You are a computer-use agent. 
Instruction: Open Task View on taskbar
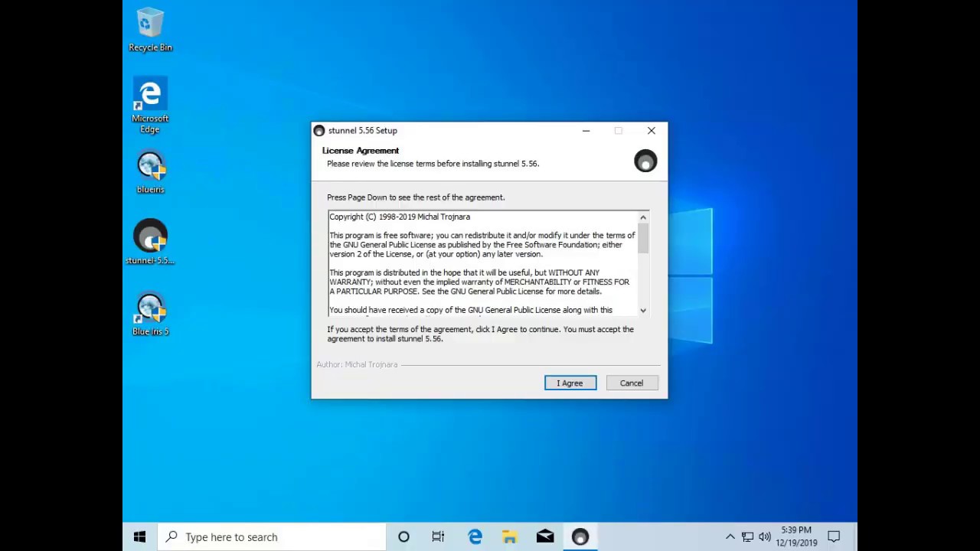coord(438,537)
